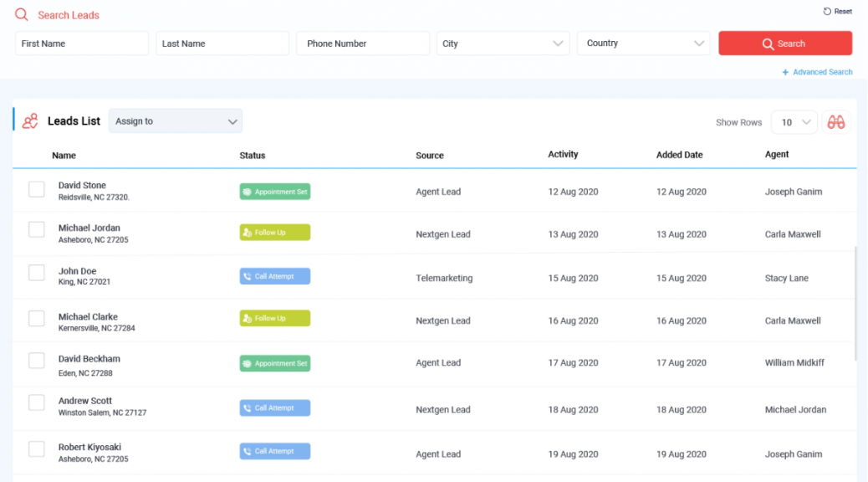
Task: Open the Robert Kiyosaki lead name
Action: [89, 447]
